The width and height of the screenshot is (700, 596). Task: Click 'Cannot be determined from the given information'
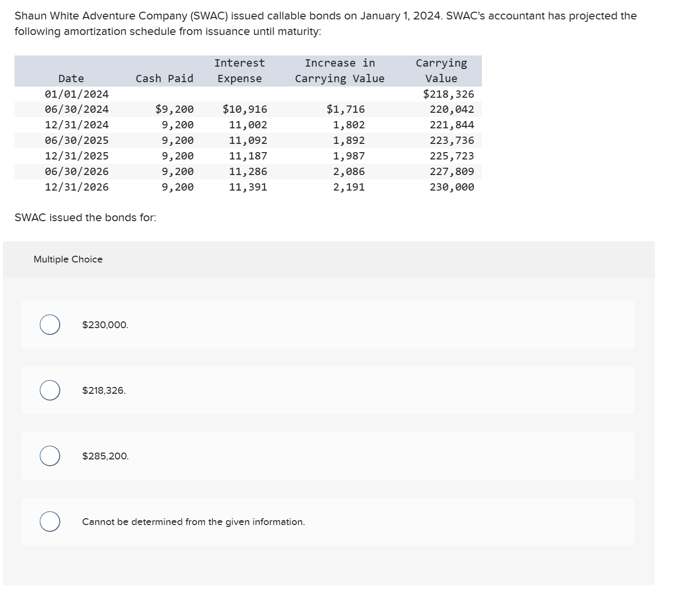tap(194, 521)
